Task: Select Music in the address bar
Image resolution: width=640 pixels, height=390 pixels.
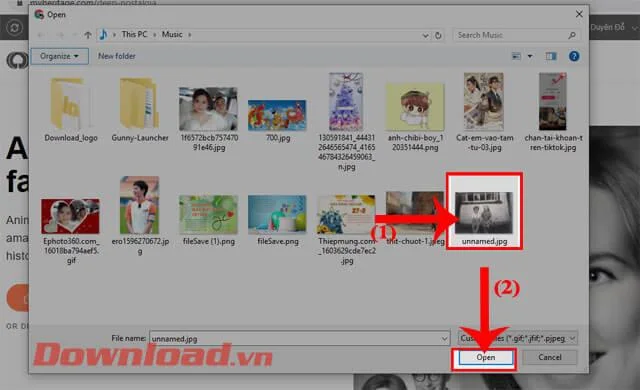Action: (172, 34)
